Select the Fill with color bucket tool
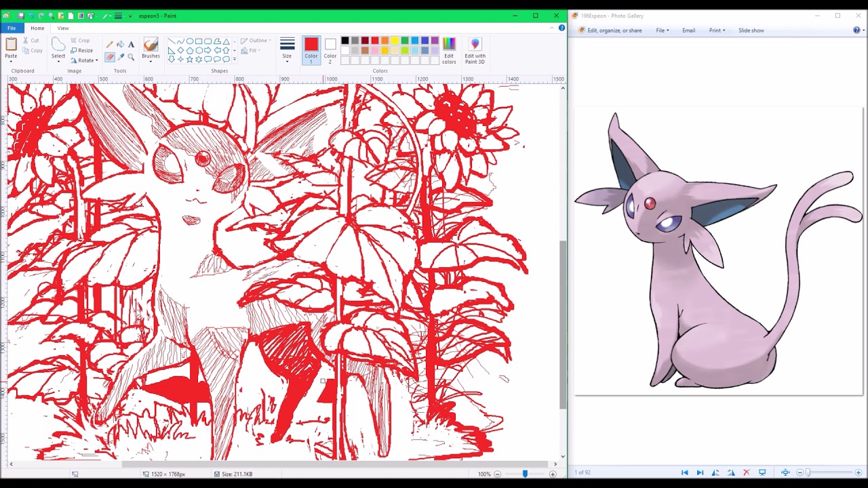The width and height of the screenshot is (868, 488). [x=120, y=45]
